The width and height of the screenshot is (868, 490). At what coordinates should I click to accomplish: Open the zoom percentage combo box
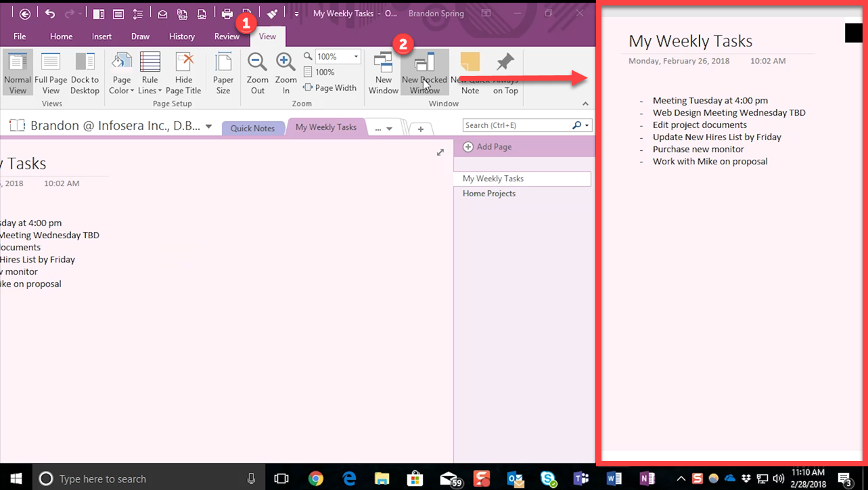(338, 57)
